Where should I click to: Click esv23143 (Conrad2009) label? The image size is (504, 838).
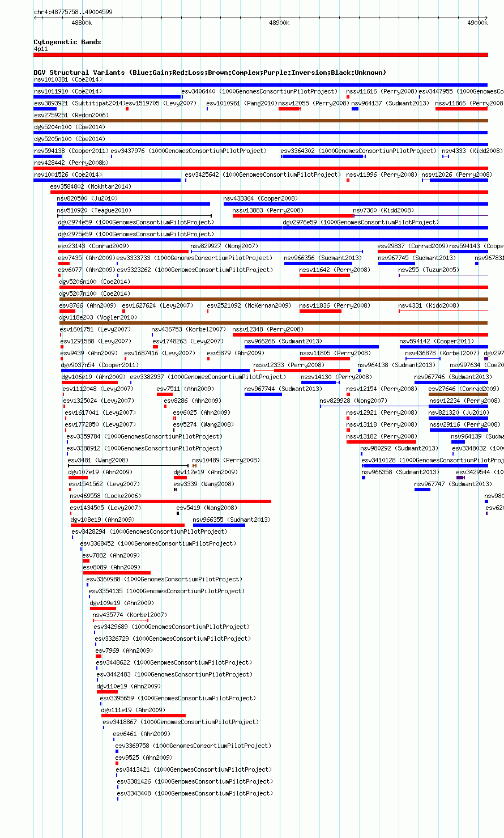coord(93,246)
